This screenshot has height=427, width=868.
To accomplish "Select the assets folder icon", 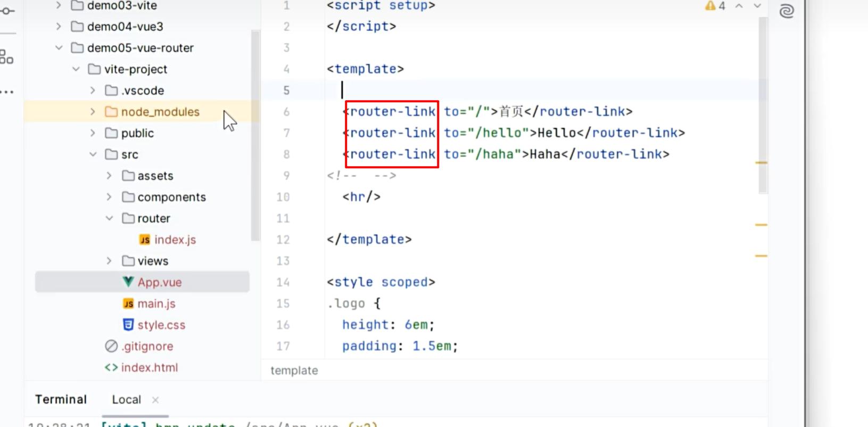I will click(x=128, y=176).
